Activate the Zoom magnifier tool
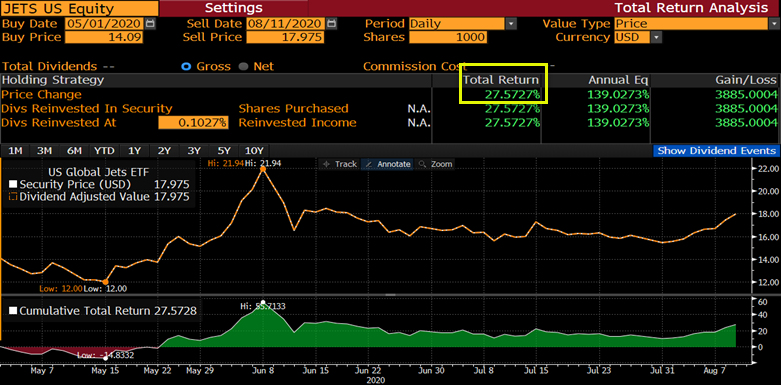This screenshot has width=781, height=385. (435, 164)
